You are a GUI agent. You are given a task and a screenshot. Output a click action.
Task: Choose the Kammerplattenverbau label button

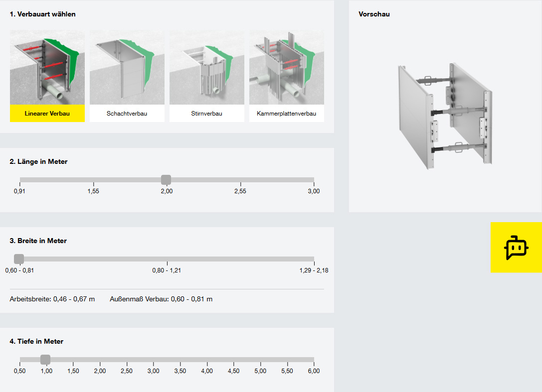287,114
